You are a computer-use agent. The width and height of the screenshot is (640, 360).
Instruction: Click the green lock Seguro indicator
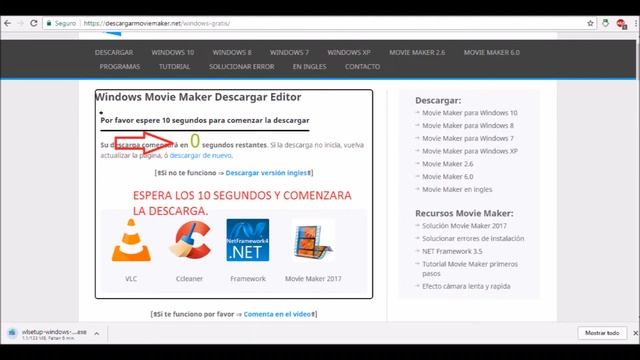61,23
